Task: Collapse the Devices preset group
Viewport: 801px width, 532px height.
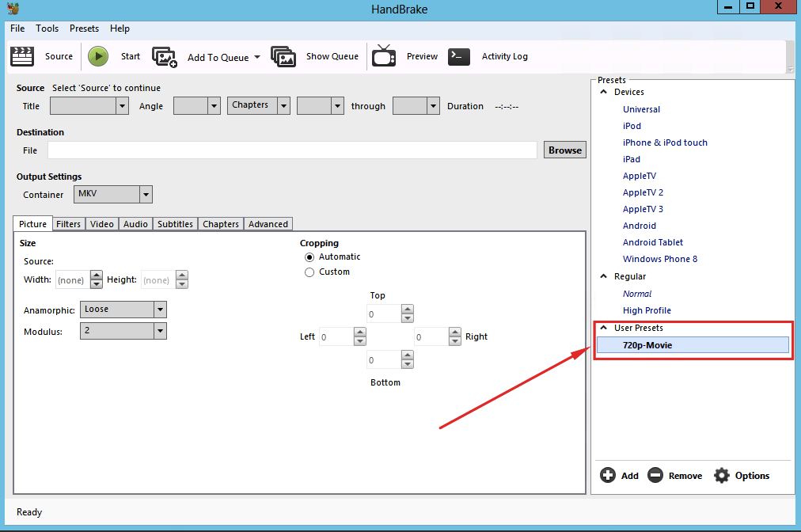Action: (x=603, y=92)
